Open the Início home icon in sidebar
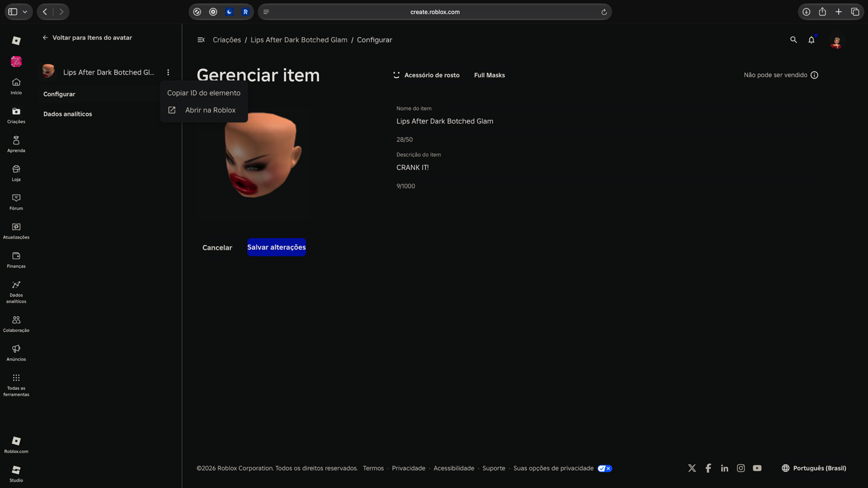The image size is (868, 488). (x=16, y=86)
